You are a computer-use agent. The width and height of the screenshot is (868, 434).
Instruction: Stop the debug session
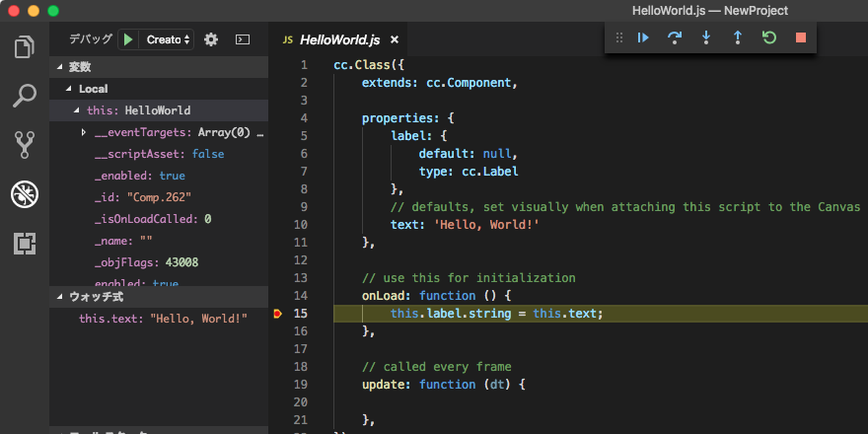pyautogui.click(x=801, y=37)
